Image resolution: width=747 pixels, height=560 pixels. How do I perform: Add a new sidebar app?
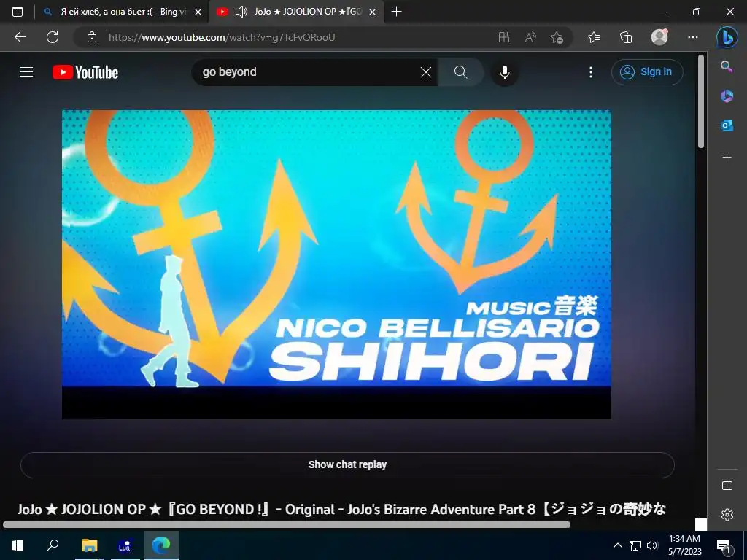point(727,157)
